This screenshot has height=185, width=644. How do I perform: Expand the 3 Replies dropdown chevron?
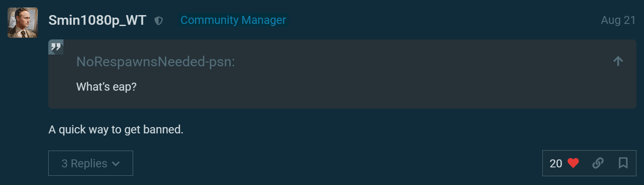[116, 164]
